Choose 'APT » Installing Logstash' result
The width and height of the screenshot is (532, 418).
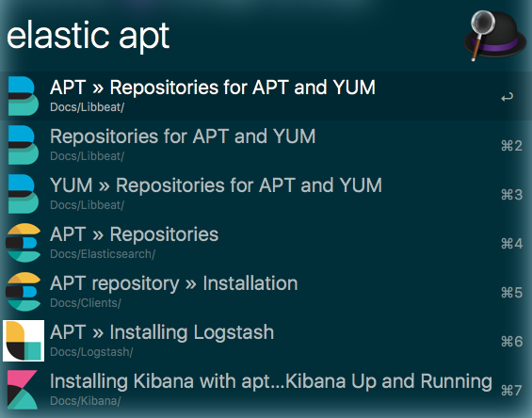click(266, 340)
